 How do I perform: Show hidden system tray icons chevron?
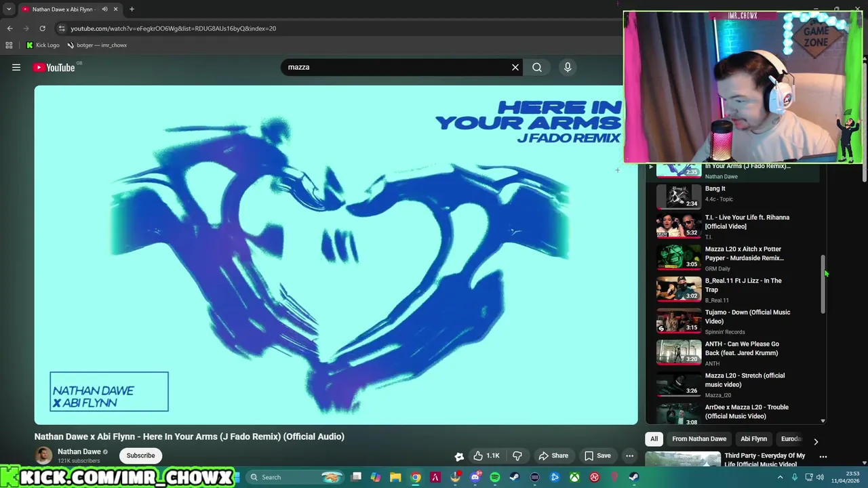[780, 477]
